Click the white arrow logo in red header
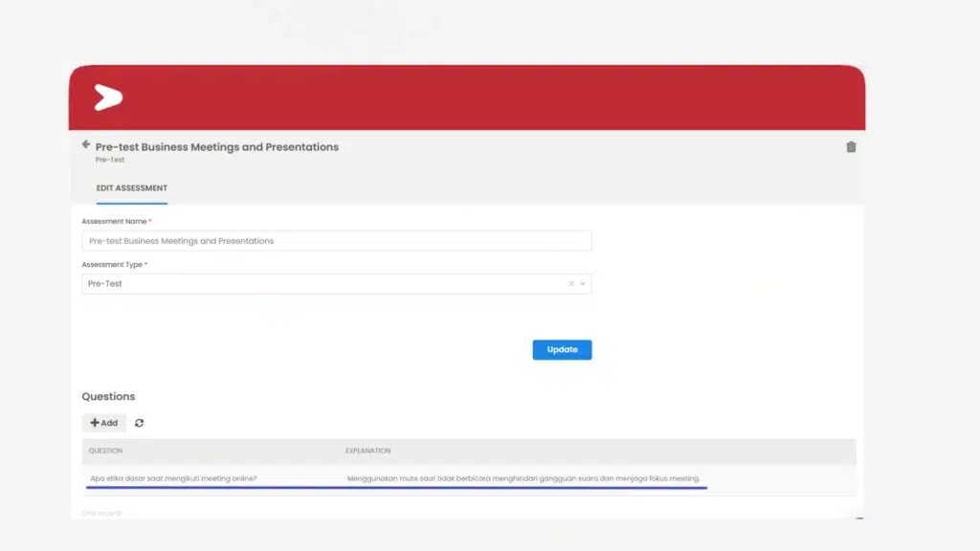 (x=108, y=98)
